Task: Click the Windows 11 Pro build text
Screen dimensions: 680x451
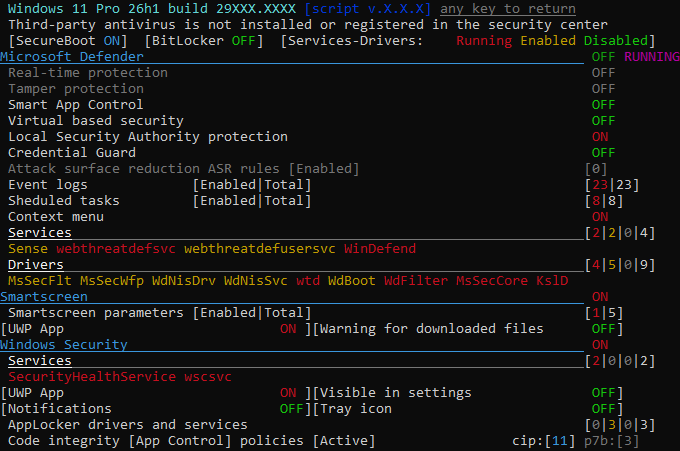Action: point(152,9)
